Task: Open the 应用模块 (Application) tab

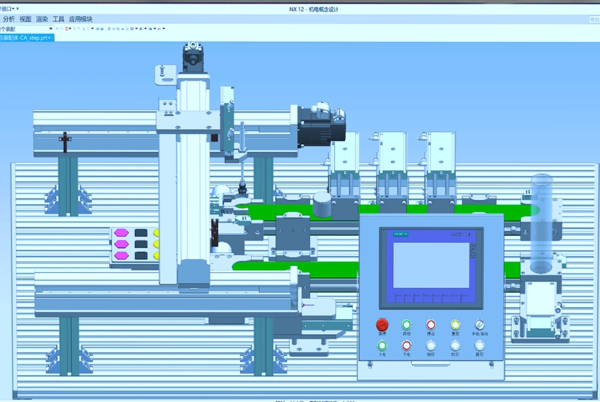Action: tap(81, 19)
